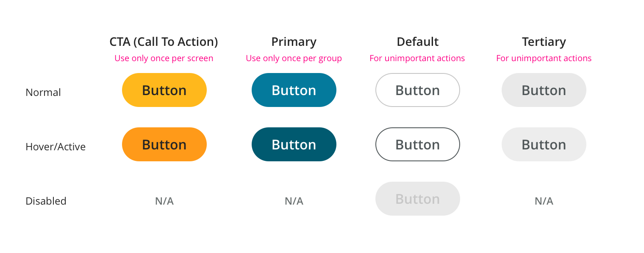
Task: Click the "Normal" row label
Action: tap(43, 92)
